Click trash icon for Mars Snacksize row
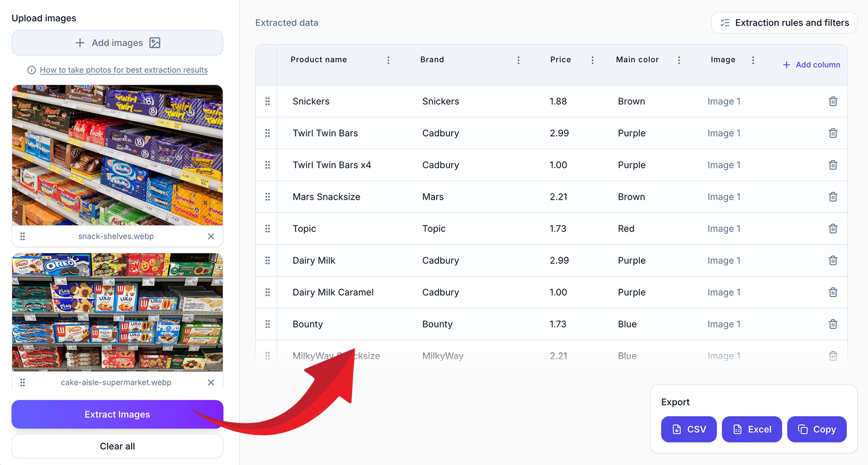Screen dimensions: 868x465 (x=833, y=197)
